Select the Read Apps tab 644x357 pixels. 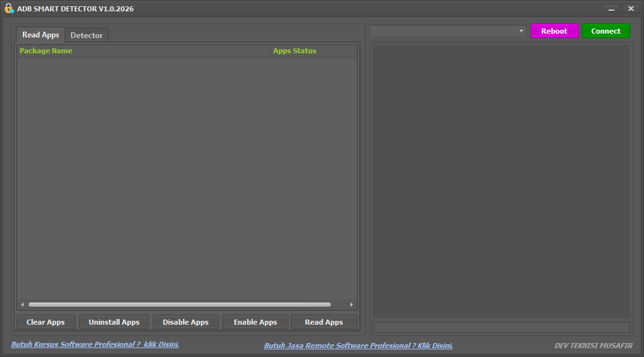(x=41, y=35)
